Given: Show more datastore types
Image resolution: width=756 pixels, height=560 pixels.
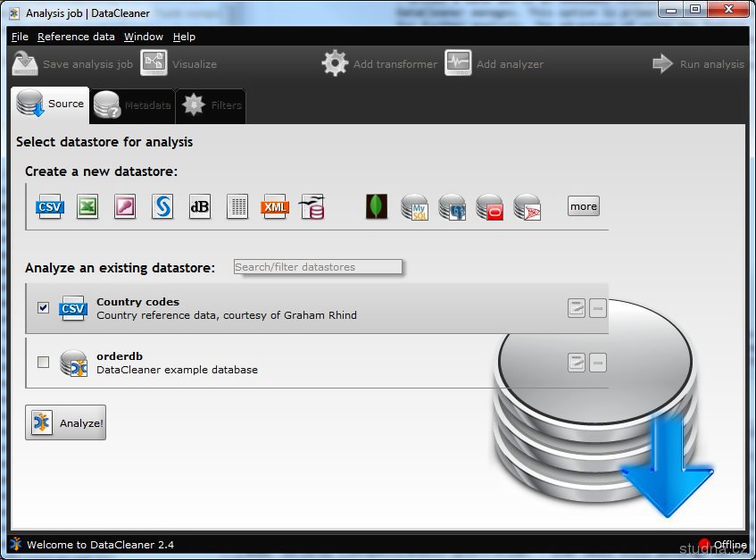Looking at the screenshot, I should click(584, 206).
